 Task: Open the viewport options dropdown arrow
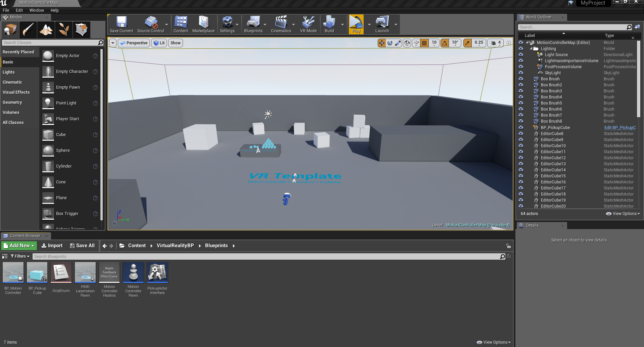[113, 43]
